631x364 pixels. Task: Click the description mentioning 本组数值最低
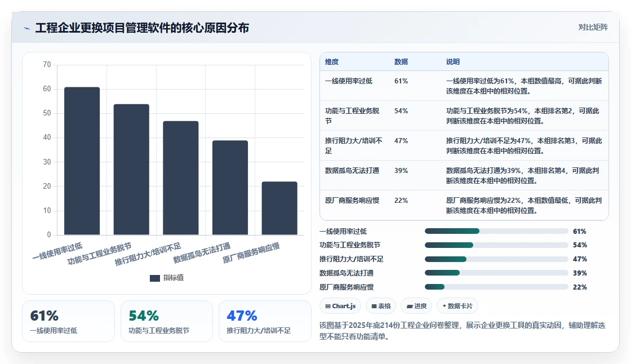pyautogui.click(x=524, y=205)
